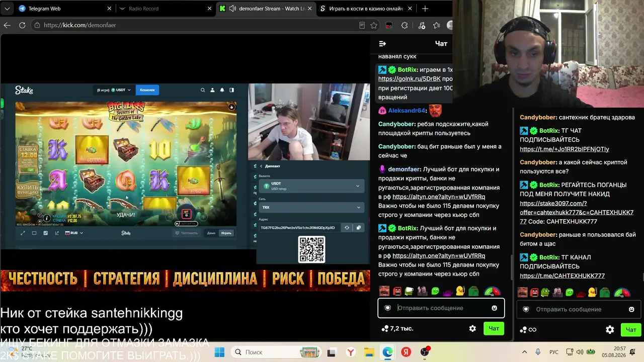The height and width of the screenshot is (362, 644).
Task: Mute audio on the demonfaer Stream tab
Action: (233, 9)
